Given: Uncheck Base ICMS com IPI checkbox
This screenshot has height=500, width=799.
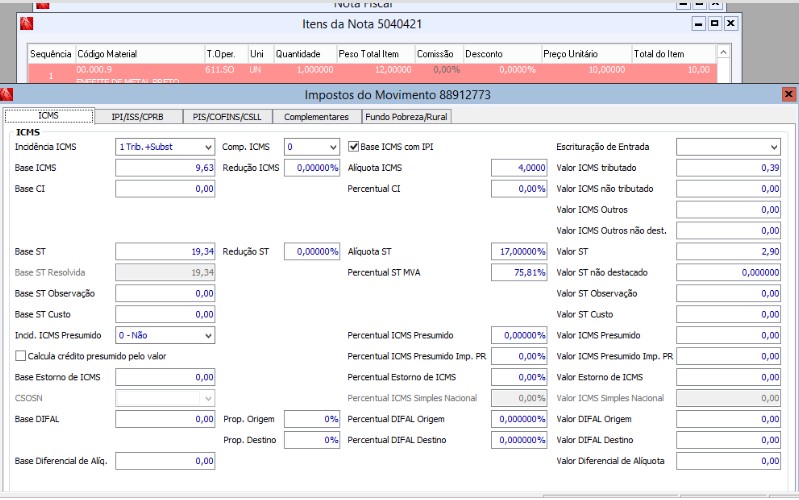Looking at the screenshot, I should tap(353, 147).
